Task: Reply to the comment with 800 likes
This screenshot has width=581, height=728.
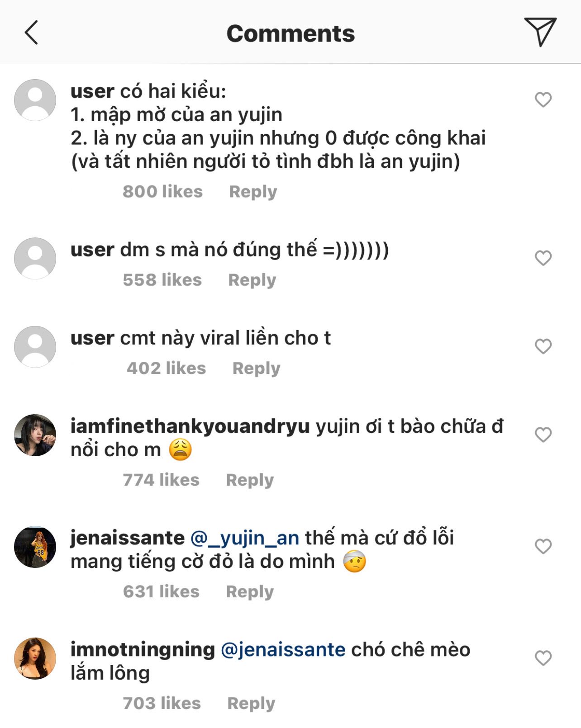Action: pyautogui.click(x=253, y=192)
